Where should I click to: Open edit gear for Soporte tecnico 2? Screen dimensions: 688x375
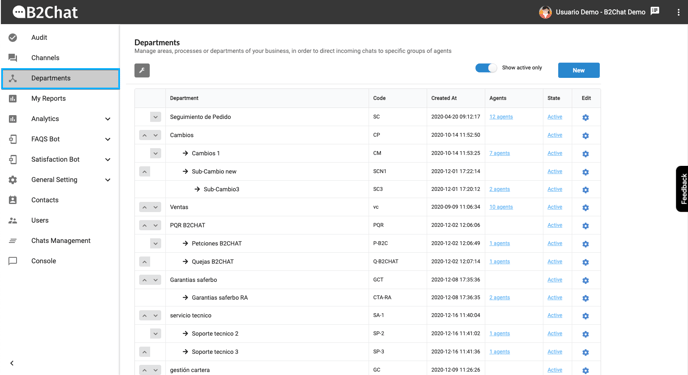[x=585, y=334]
